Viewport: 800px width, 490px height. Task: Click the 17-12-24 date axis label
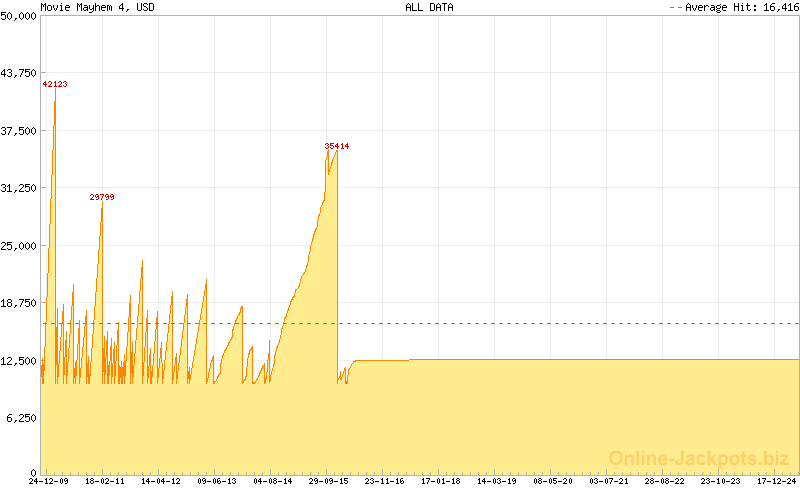pyautogui.click(x=777, y=481)
